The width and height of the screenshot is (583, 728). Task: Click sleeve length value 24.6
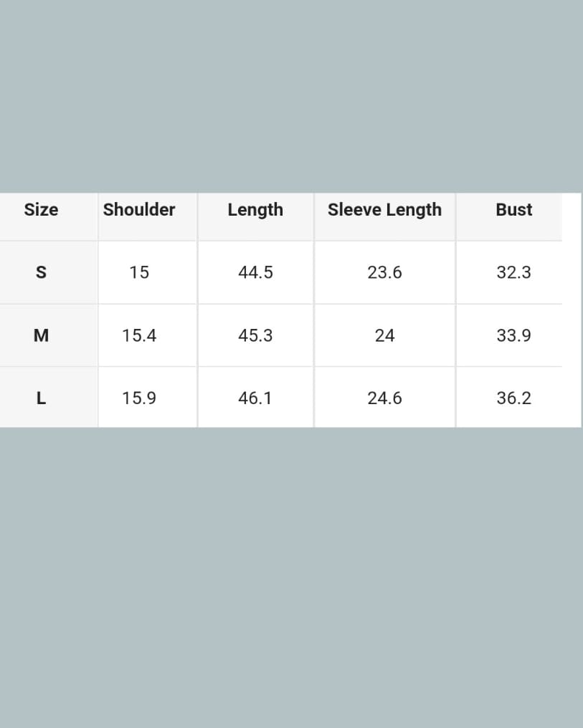point(384,398)
